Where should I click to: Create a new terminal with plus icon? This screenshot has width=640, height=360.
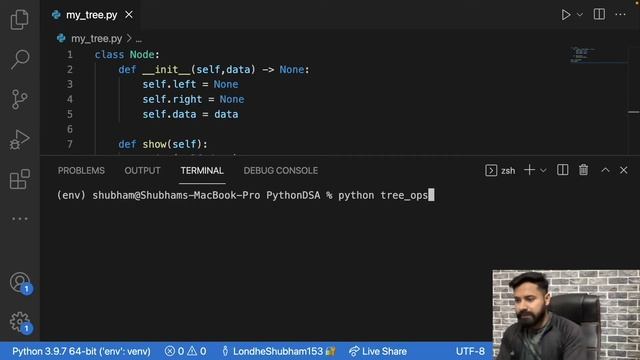[x=529, y=170]
